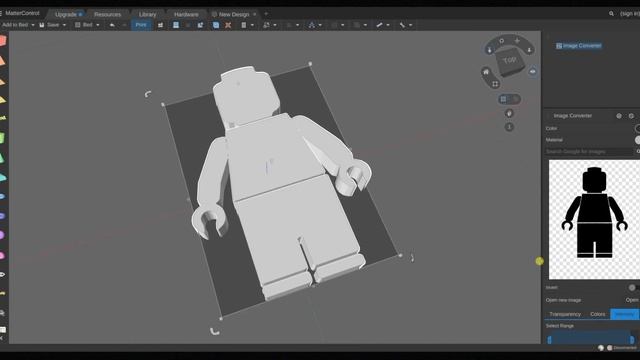Expand the align tool dropdown
640x360 pixels.
pos(252,25)
